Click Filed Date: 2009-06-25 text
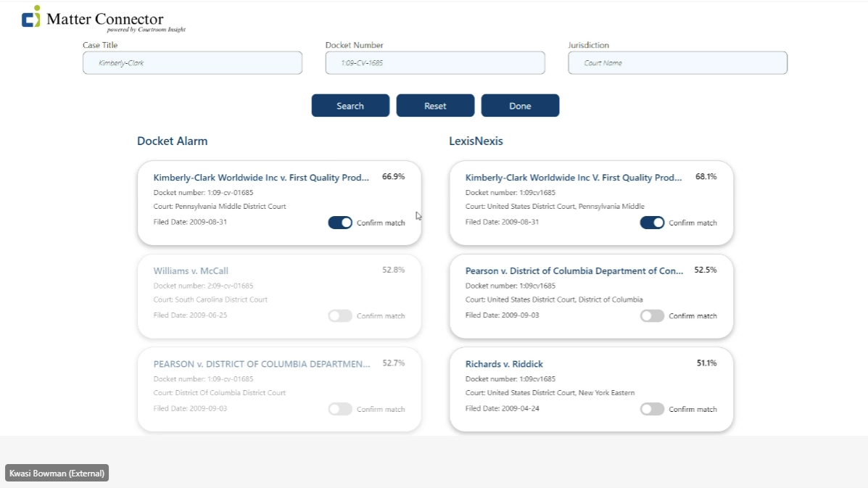 190,315
